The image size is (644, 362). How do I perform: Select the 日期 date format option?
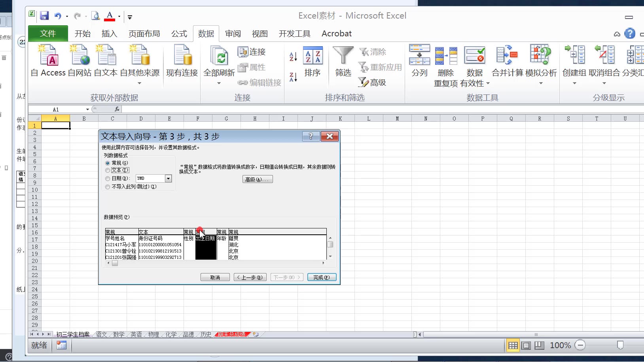pyautogui.click(x=108, y=178)
